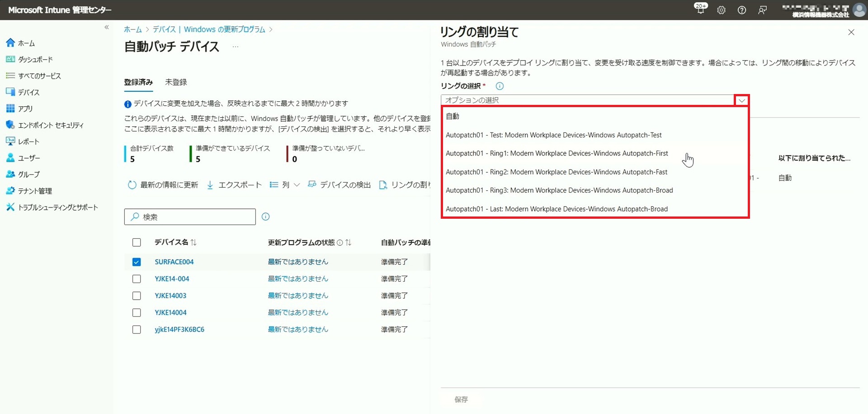Click 準備が整っていないデバイス 0 tile
Screen dimensions: 868x414
pyautogui.click(x=325, y=154)
